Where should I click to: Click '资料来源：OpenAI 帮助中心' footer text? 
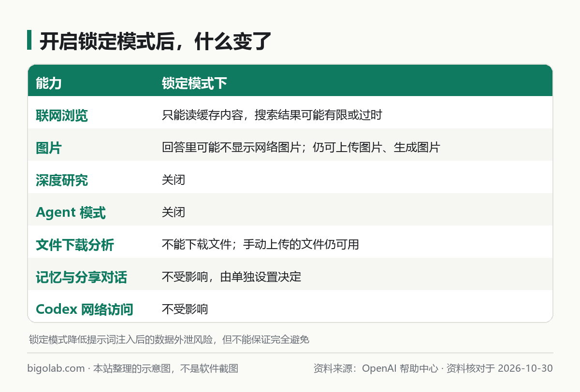(x=375, y=369)
